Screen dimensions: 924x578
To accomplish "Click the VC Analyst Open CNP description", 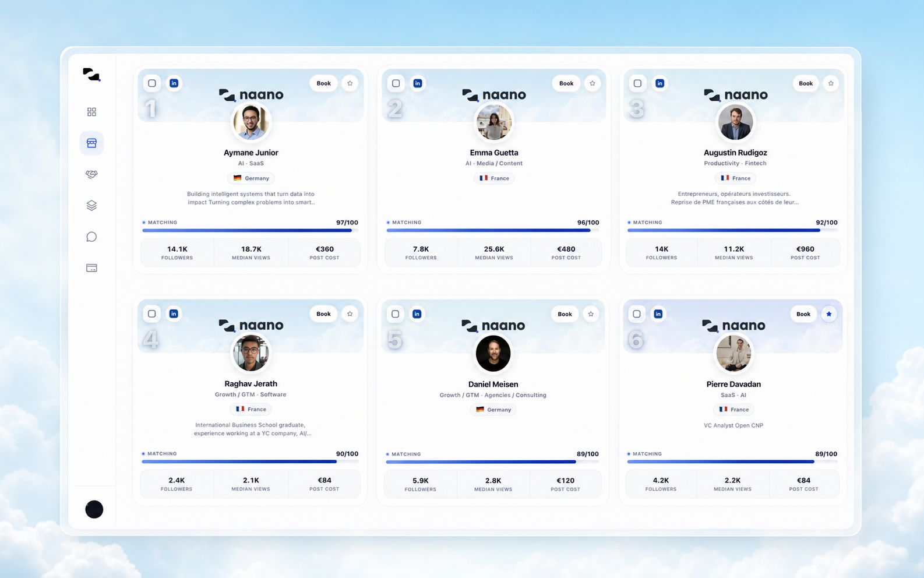I will 733,425.
